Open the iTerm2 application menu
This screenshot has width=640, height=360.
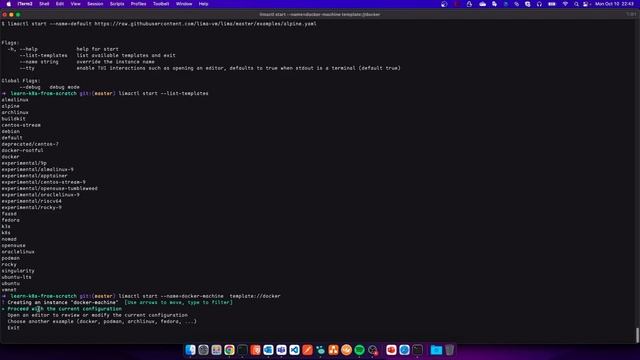tap(25, 4)
